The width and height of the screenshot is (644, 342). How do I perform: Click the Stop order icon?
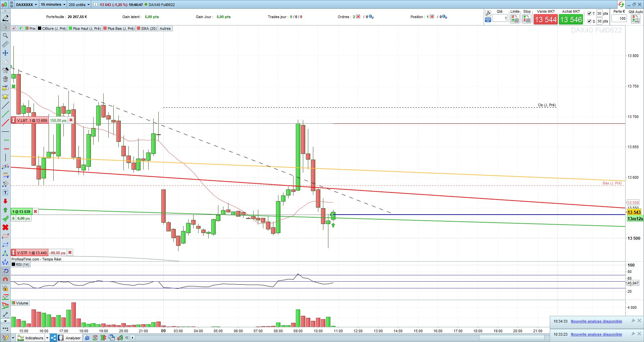coord(527,19)
